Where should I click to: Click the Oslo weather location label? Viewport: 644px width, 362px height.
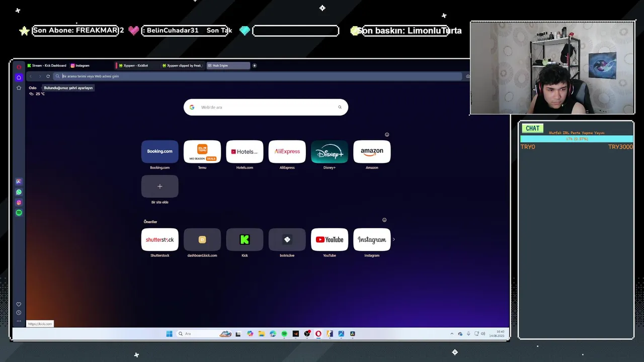click(33, 88)
